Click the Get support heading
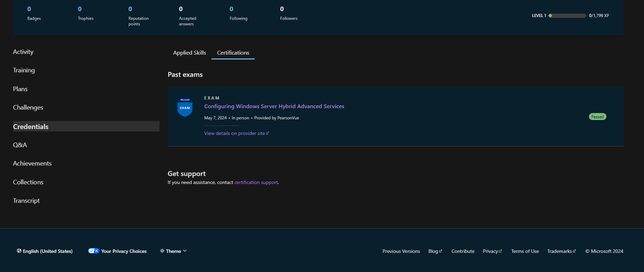Image resolution: width=644 pixels, height=272 pixels. pos(187,174)
